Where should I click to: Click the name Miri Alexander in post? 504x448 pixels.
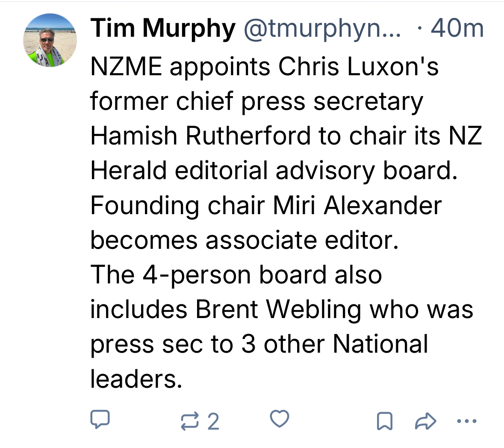tap(357, 205)
